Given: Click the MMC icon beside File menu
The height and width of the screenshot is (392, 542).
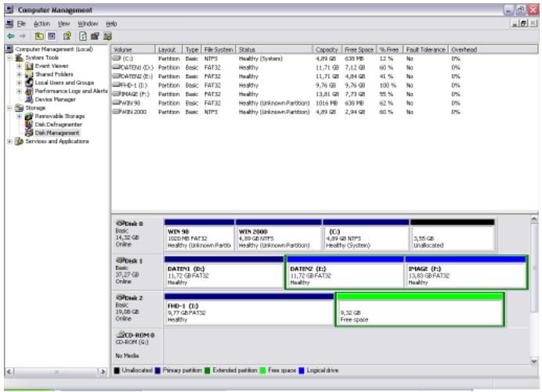Looking at the screenshot, I should coord(9,23).
